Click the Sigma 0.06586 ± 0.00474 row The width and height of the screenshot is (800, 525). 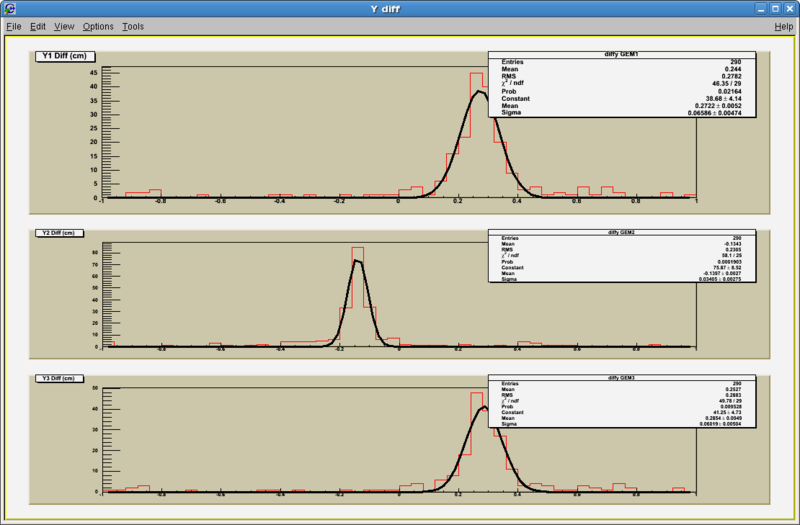621,113
